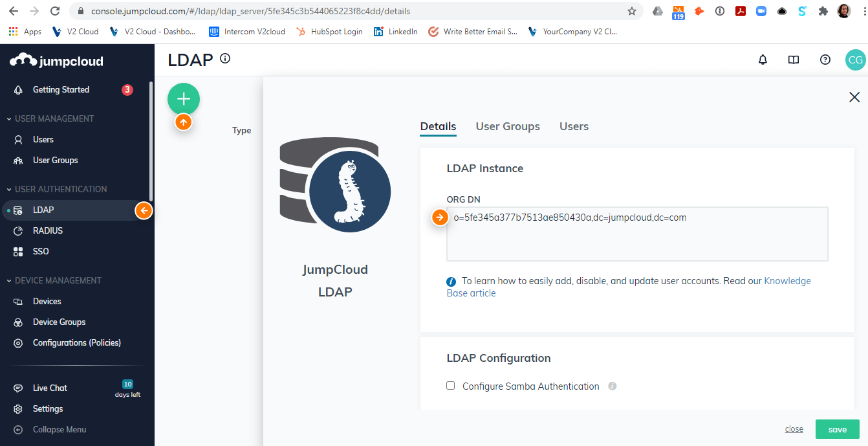Screen dimensions: 868x446
Task: Open the V2 Cloud bookmark
Action: [74, 31]
